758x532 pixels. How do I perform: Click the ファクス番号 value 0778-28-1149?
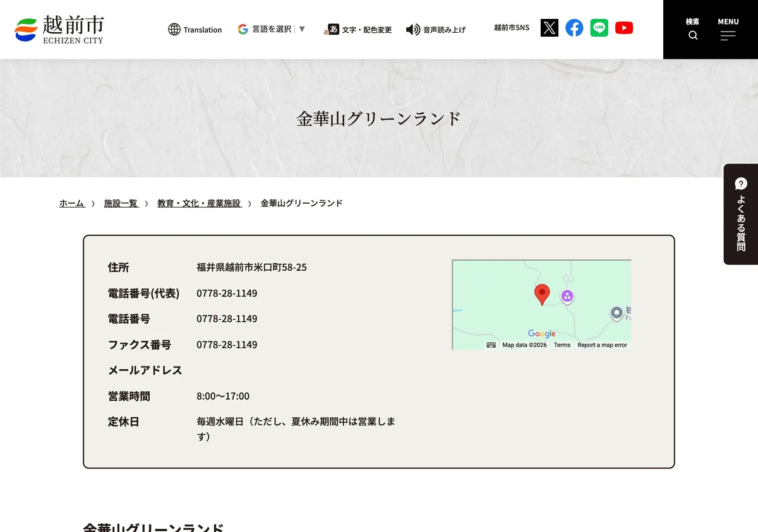227,345
